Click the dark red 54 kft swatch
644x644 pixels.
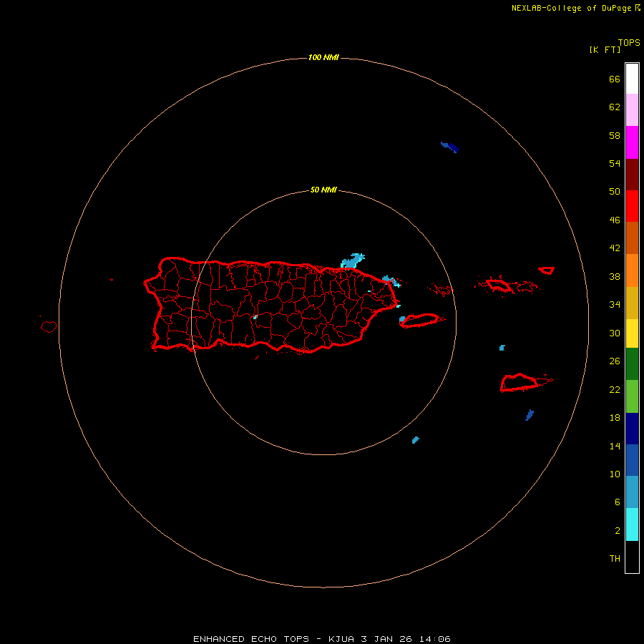pos(632,174)
